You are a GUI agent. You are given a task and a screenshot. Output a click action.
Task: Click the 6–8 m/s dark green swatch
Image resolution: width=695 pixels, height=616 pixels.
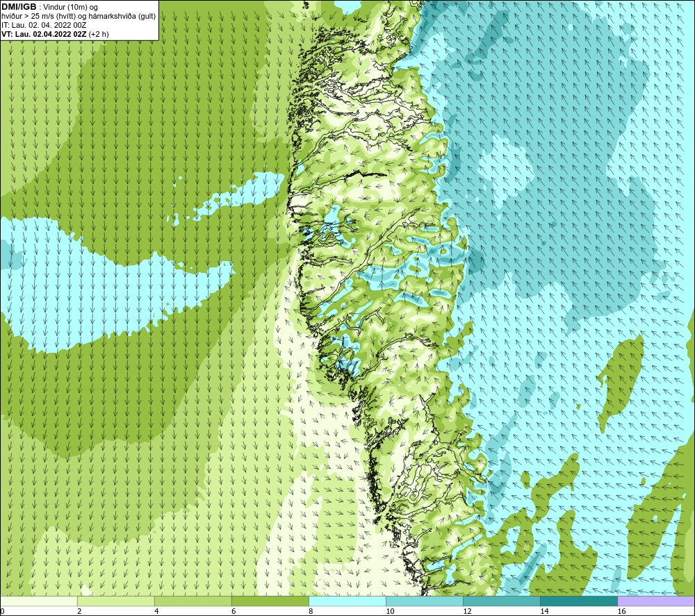[270, 601]
